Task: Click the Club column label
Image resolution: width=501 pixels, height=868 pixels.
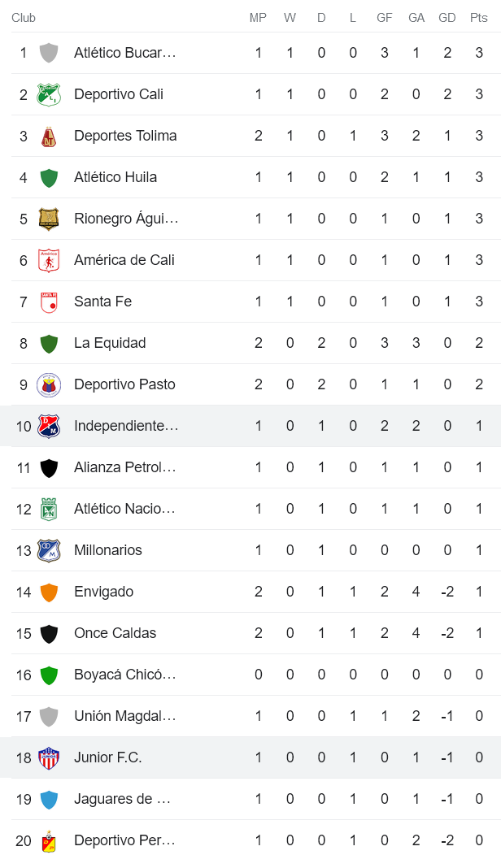Action: [x=24, y=17]
